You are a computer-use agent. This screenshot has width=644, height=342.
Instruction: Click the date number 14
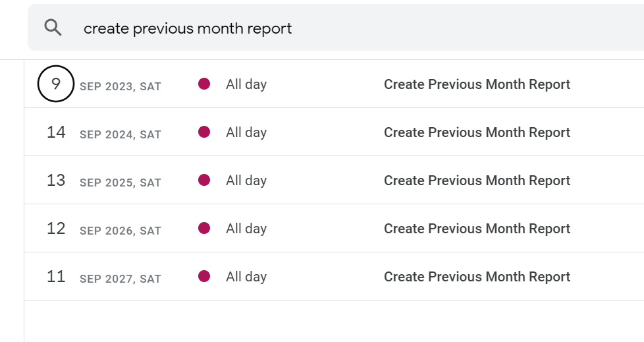(x=56, y=132)
